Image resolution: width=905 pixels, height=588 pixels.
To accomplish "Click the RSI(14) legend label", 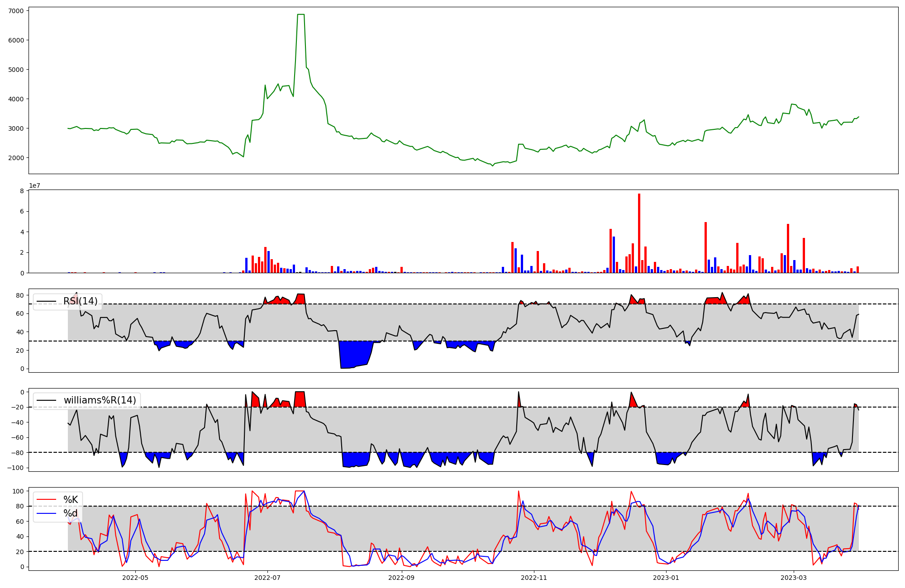I will 80,301.
